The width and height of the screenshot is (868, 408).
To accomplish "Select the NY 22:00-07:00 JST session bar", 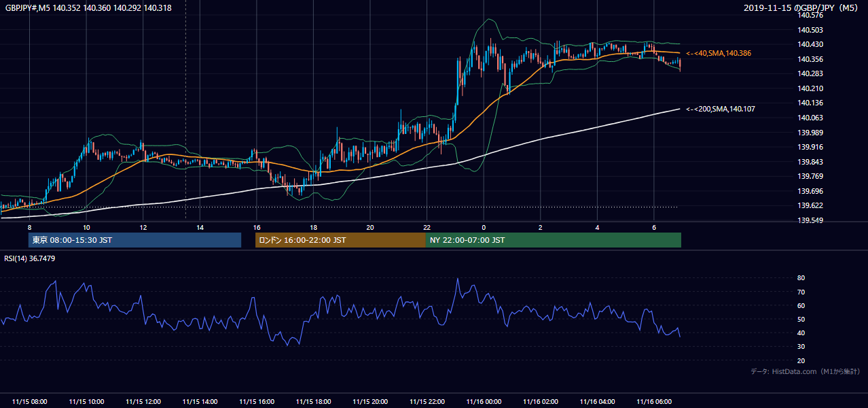I will coord(554,240).
